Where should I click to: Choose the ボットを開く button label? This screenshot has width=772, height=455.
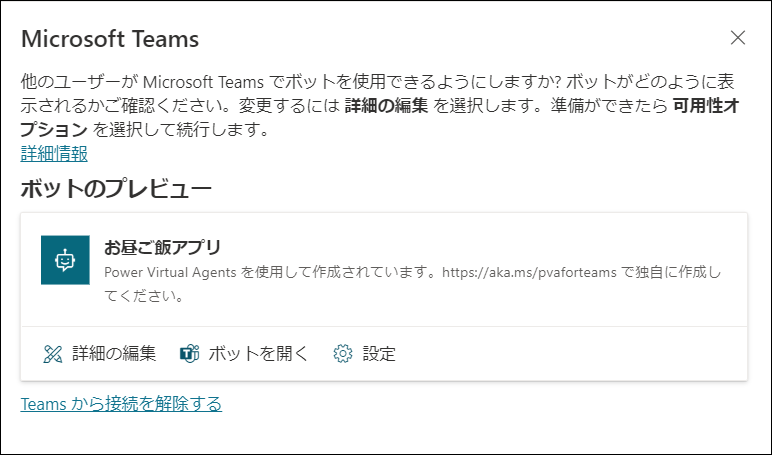pyautogui.click(x=258, y=354)
